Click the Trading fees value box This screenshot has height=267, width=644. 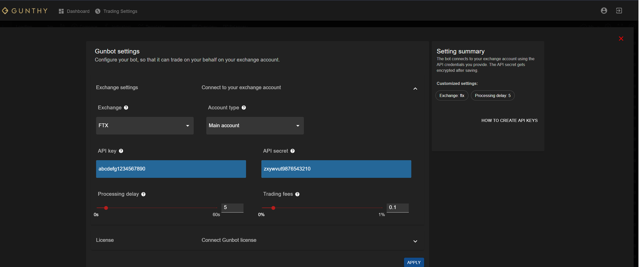(397, 208)
